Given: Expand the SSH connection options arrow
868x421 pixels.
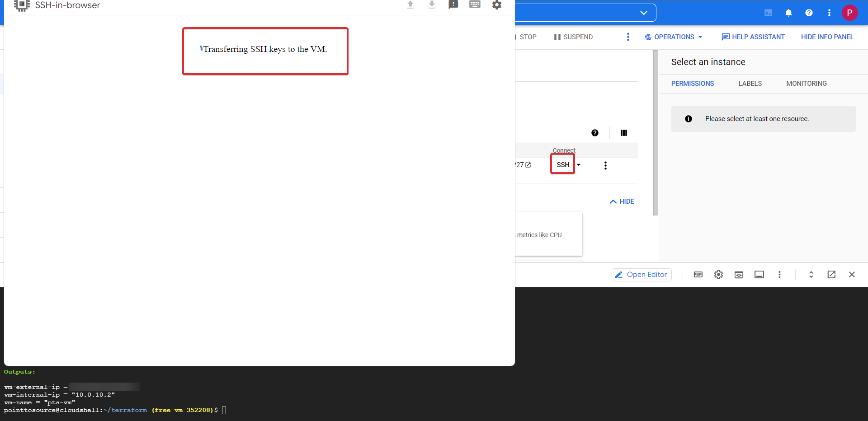Looking at the screenshot, I should click(579, 165).
